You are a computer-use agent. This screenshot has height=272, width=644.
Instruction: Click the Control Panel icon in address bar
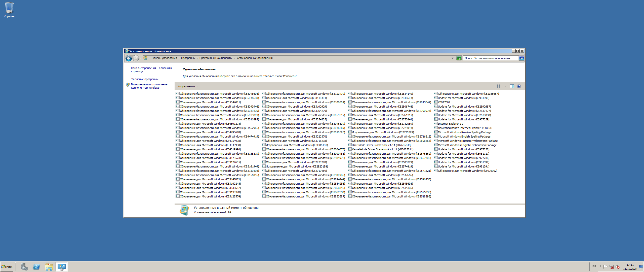(145, 58)
